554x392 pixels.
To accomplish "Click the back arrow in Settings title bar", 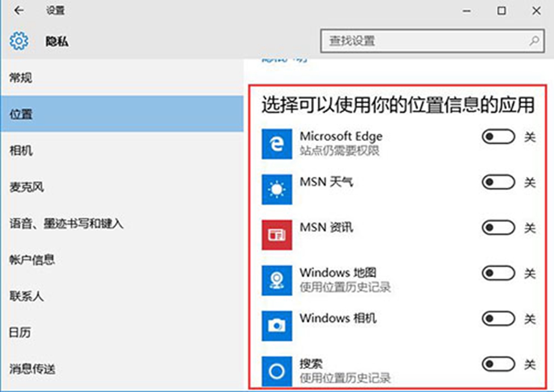I will click(x=19, y=10).
